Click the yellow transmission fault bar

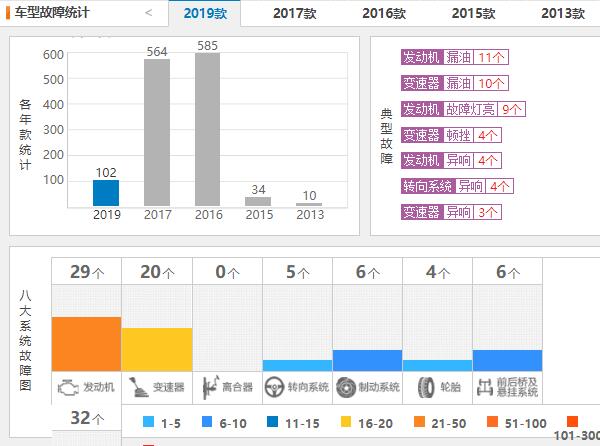(x=157, y=349)
